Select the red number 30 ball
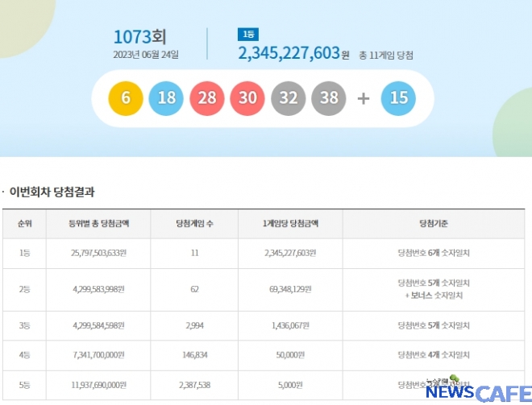The image size is (532, 405). [x=247, y=98]
